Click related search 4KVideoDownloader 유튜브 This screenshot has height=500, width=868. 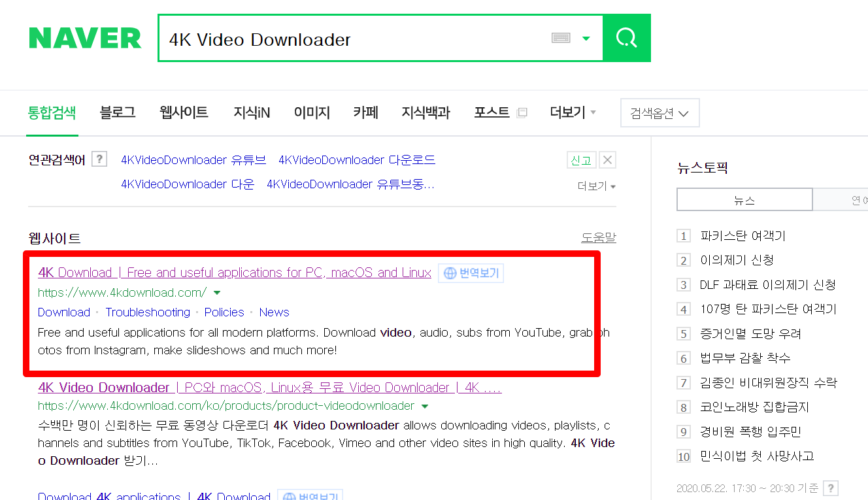click(x=193, y=160)
